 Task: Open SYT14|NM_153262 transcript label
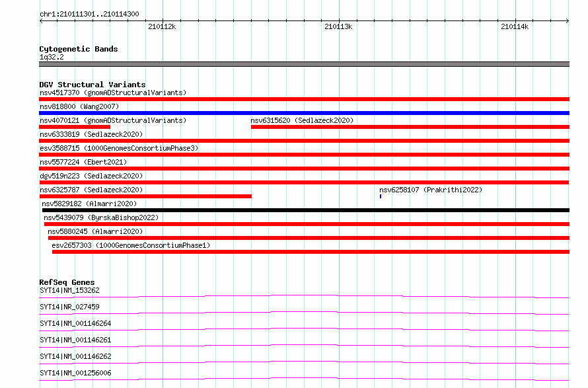coord(70,290)
